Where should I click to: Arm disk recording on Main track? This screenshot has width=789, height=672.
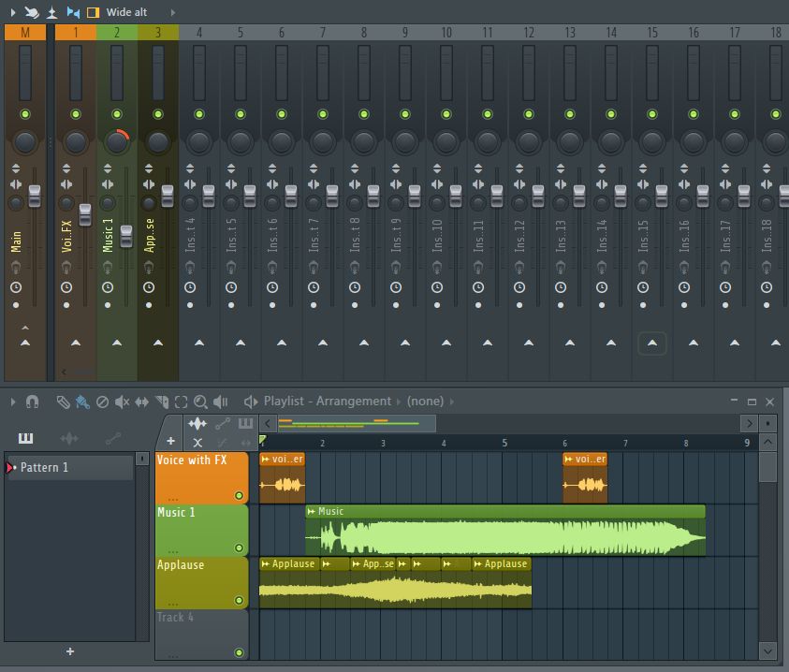[x=16, y=268]
